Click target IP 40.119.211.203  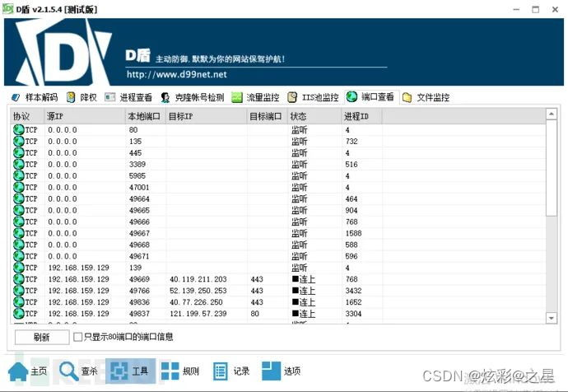click(198, 279)
